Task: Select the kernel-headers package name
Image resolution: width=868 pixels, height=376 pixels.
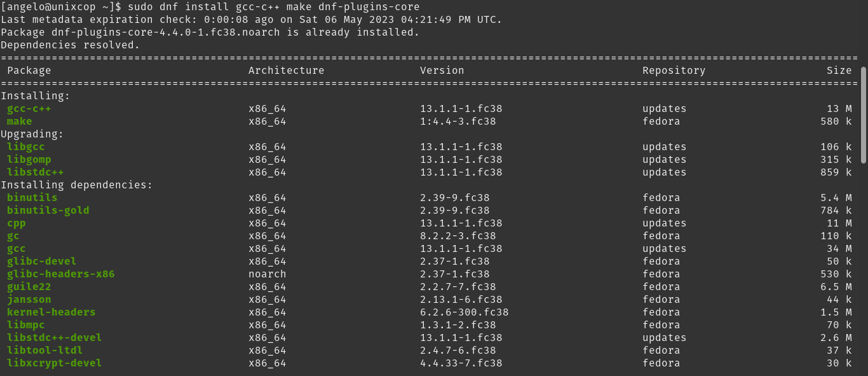Action: coord(51,312)
